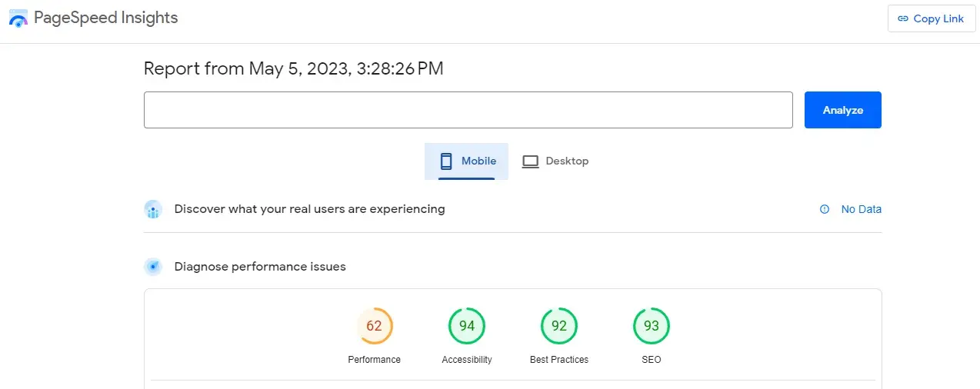Click the link chain icon in Copy Link
The width and height of the screenshot is (980, 389).
tap(903, 18)
